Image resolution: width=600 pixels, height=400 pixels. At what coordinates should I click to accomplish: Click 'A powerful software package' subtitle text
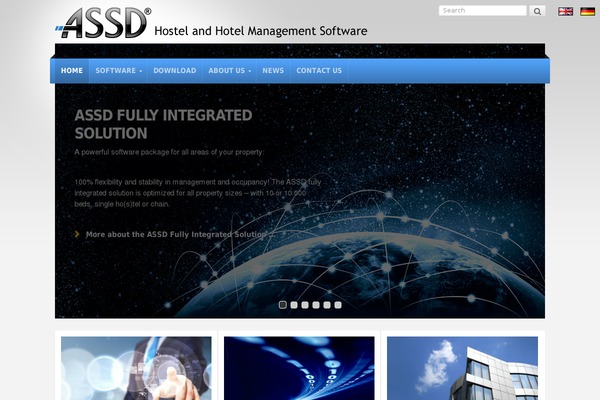169,152
